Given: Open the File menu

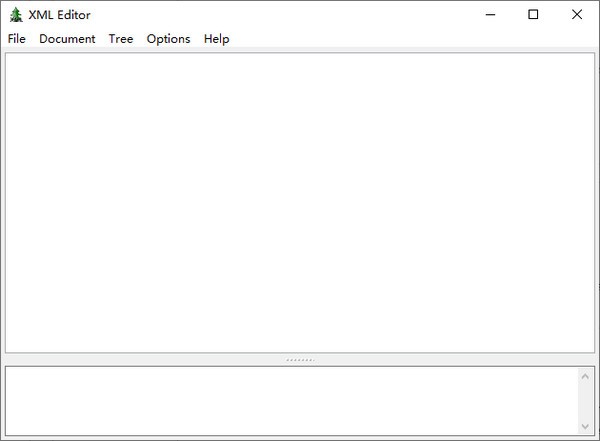Looking at the screenshot, I should (16, 39).
